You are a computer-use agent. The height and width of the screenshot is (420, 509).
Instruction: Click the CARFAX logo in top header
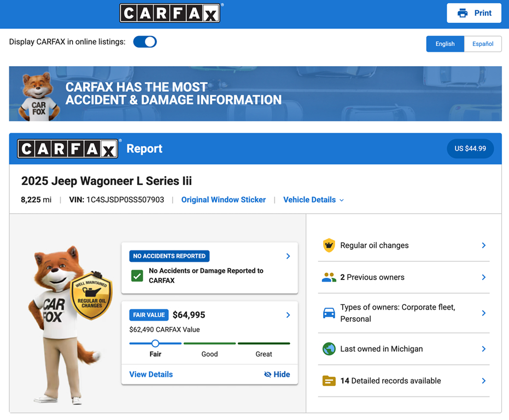point(169,13)
